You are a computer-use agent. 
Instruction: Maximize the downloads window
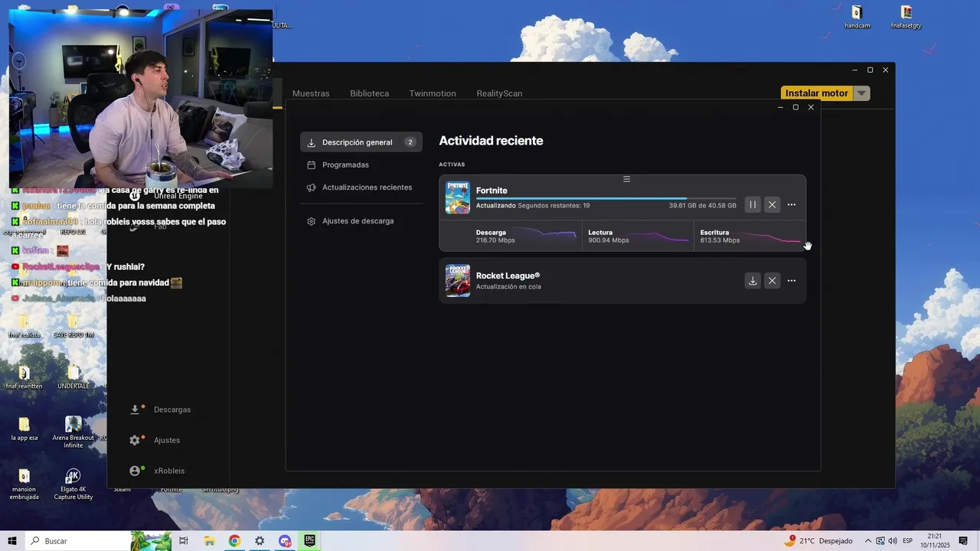click(795, 107)
